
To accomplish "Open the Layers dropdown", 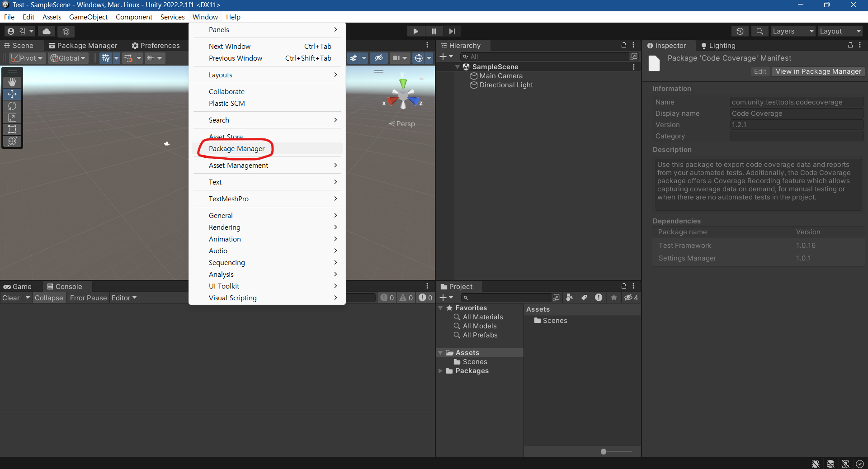I will pyautogui.click(x=793, y=31).
